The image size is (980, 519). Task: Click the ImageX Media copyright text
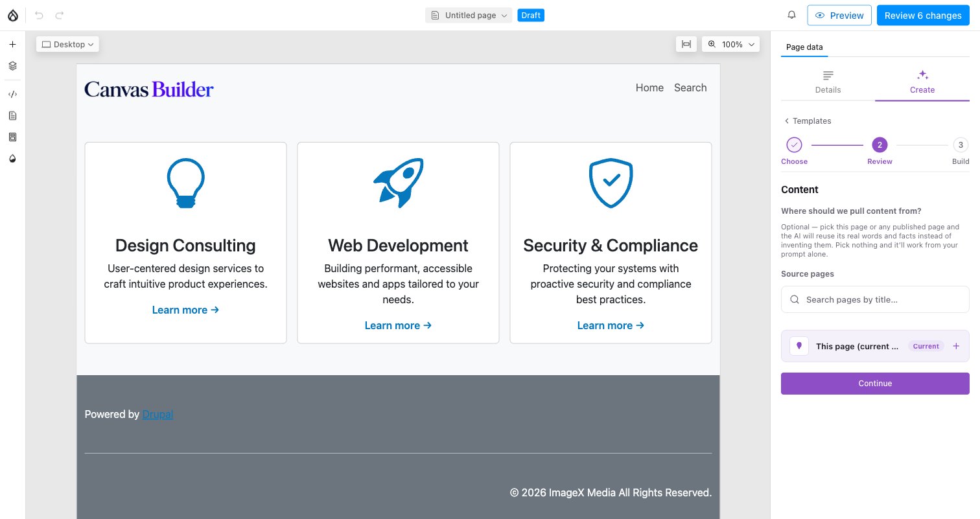click(611, 493)
